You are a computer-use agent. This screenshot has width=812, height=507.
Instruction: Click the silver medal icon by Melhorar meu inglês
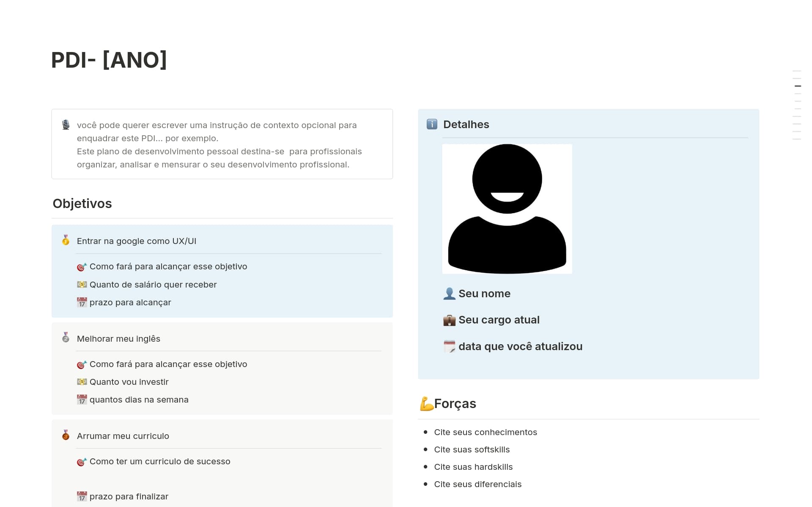[x=66, y=337]
